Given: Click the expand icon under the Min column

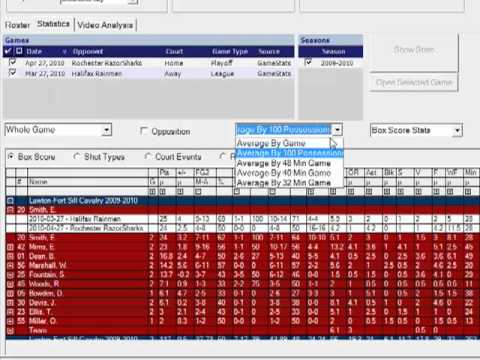Looking at the screenshot, I should (468, 192).
